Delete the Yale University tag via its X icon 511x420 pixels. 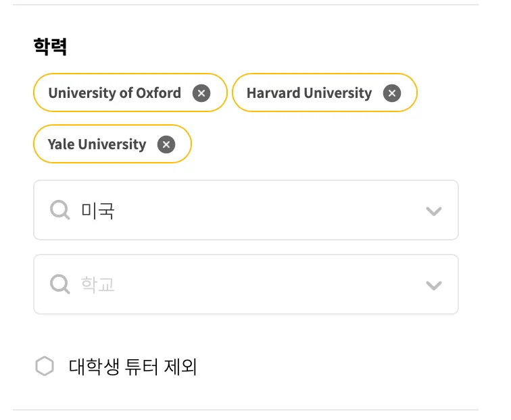pos(166,145)
